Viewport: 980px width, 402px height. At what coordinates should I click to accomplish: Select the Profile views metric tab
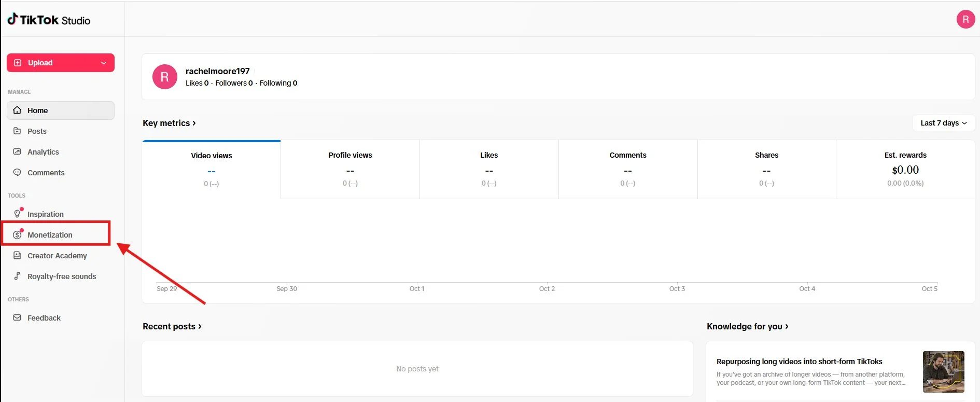point(351,169)
